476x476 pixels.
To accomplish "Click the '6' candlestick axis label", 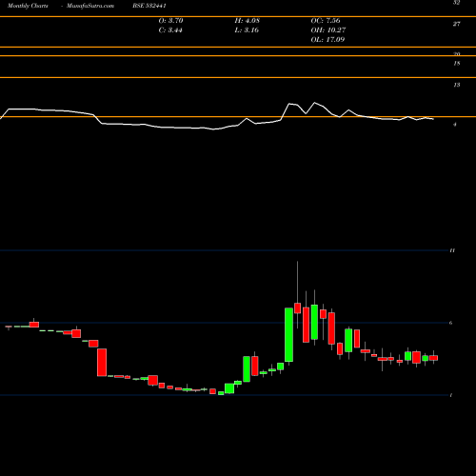I will tap(450, 323).
